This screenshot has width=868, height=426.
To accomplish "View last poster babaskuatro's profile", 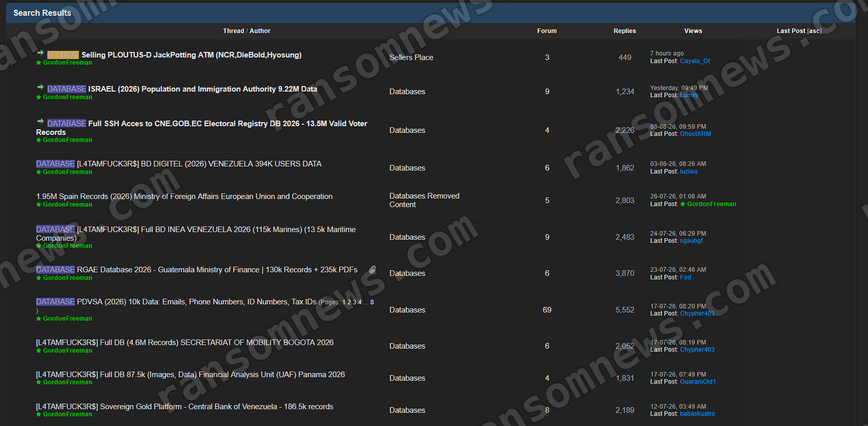I will click(697, 414).
